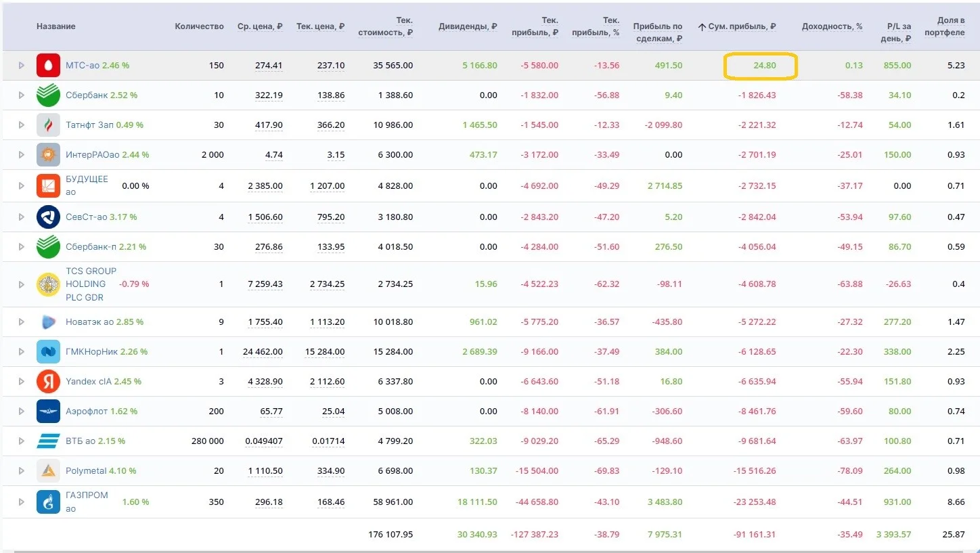The width and height of the screenshot is (980, 553).
Task: Expand the МТС-ао row details
Action: pyautogui.click(x=21, y=66)
